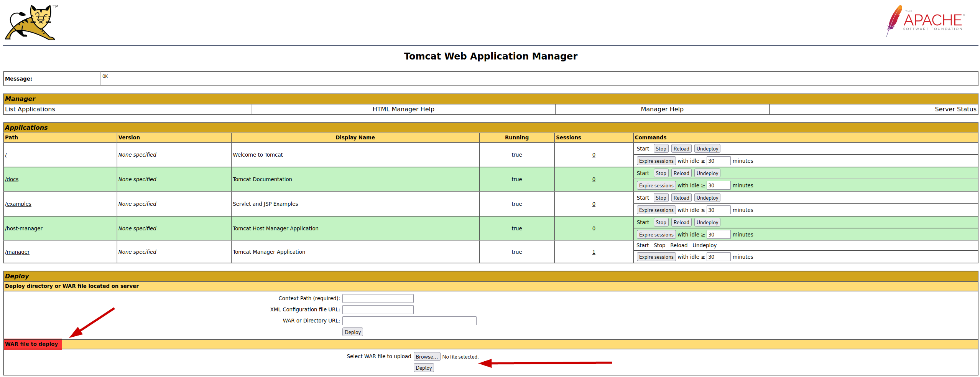The width and height of the screenshot is (980, 377).
Task: View sessions count for /examples
Action: (x=594, y=204)
